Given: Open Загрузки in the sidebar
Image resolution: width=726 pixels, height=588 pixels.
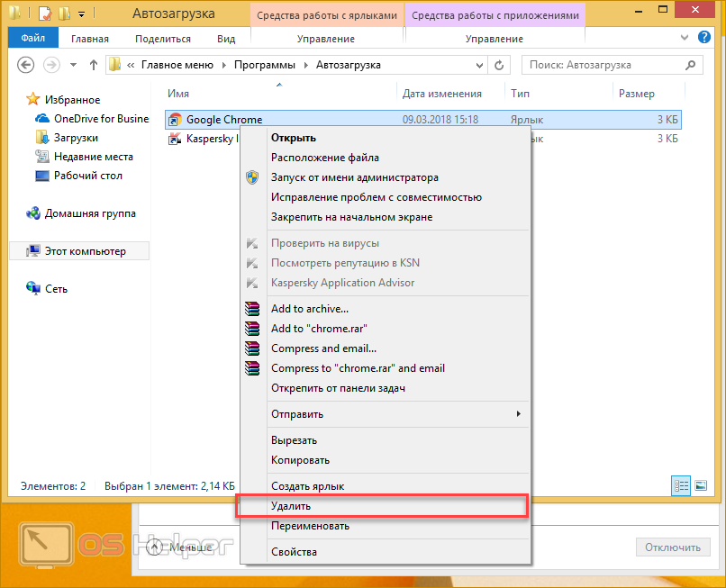Looking at the screenshot, I should (76, 138).
